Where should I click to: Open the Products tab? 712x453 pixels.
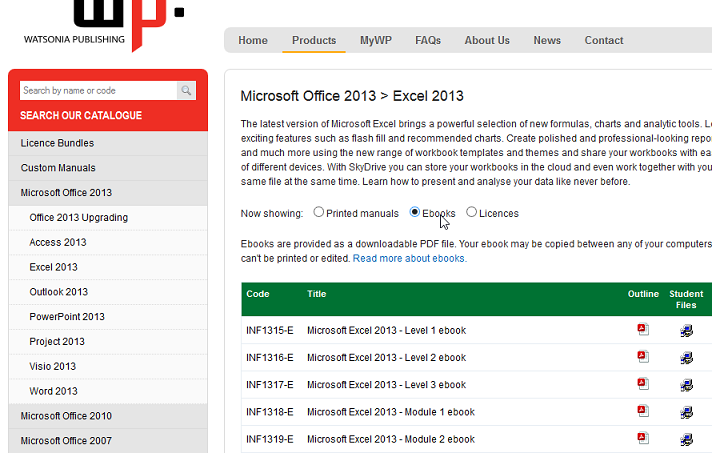(x=314, y=40)
